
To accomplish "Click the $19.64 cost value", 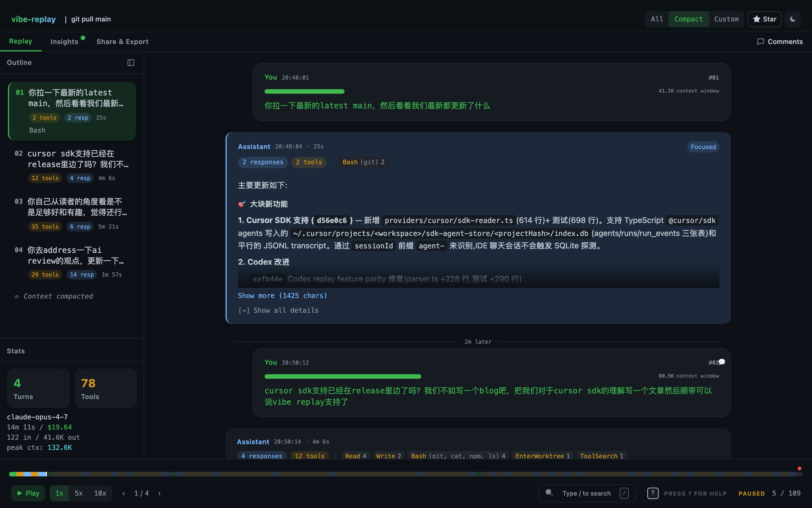I will point(60,427).
